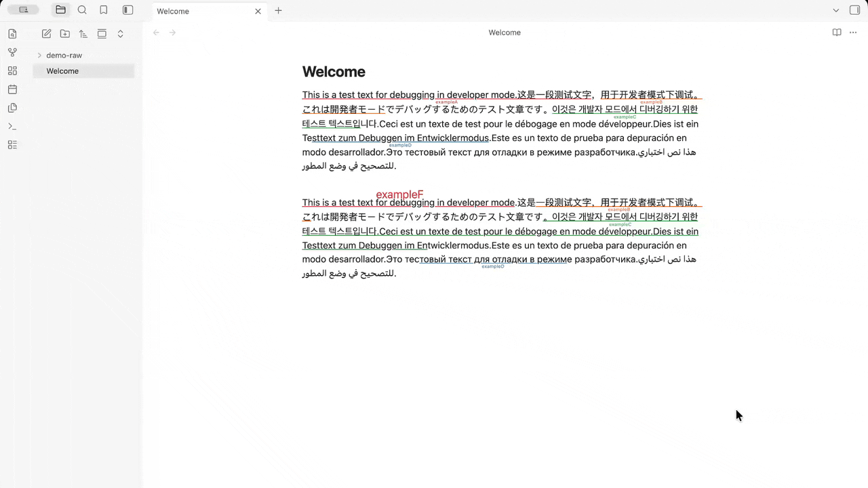
Task: Create a new note in file explorer
Action: (x=46, y=34)
